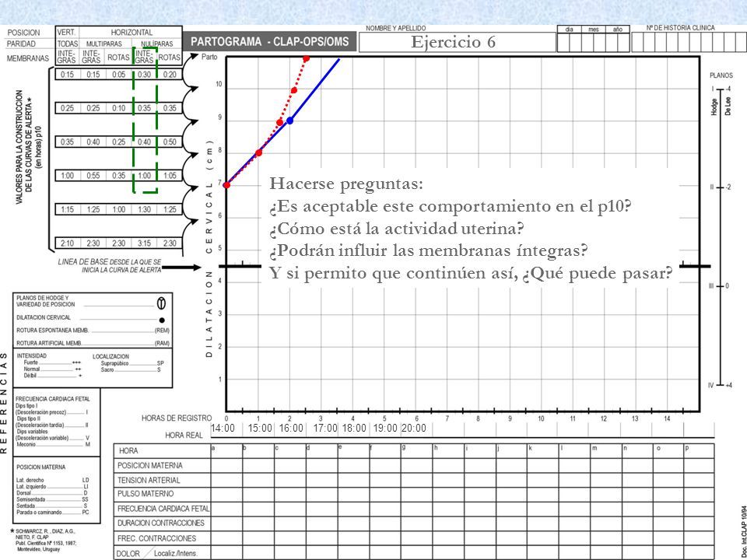Click the 3:15 value cell
The image size is (747, 560).
tap(145, 243)
